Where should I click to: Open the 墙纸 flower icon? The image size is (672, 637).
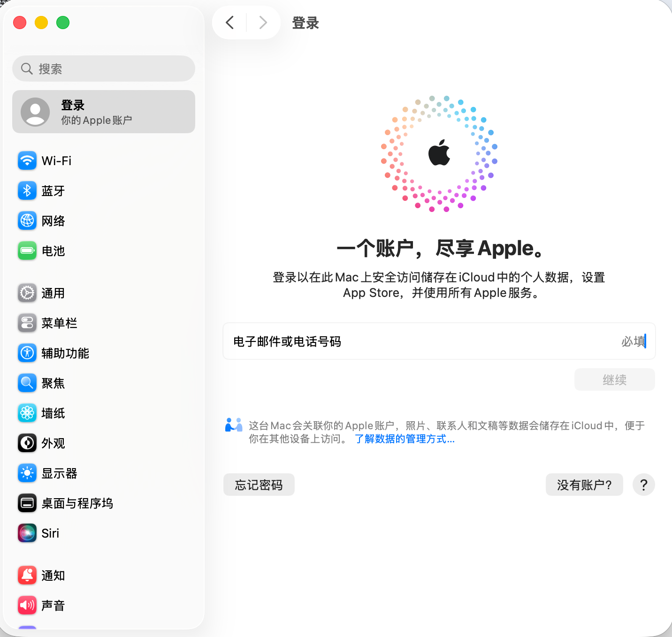(x=27, y=413)
